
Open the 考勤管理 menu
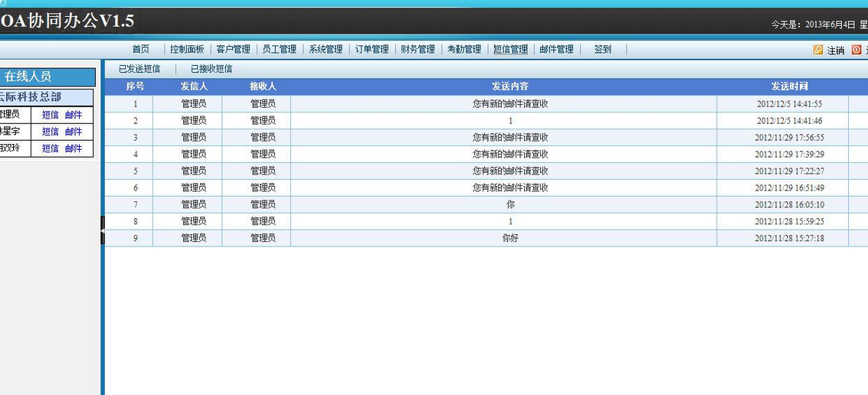(x=464, y=49)
